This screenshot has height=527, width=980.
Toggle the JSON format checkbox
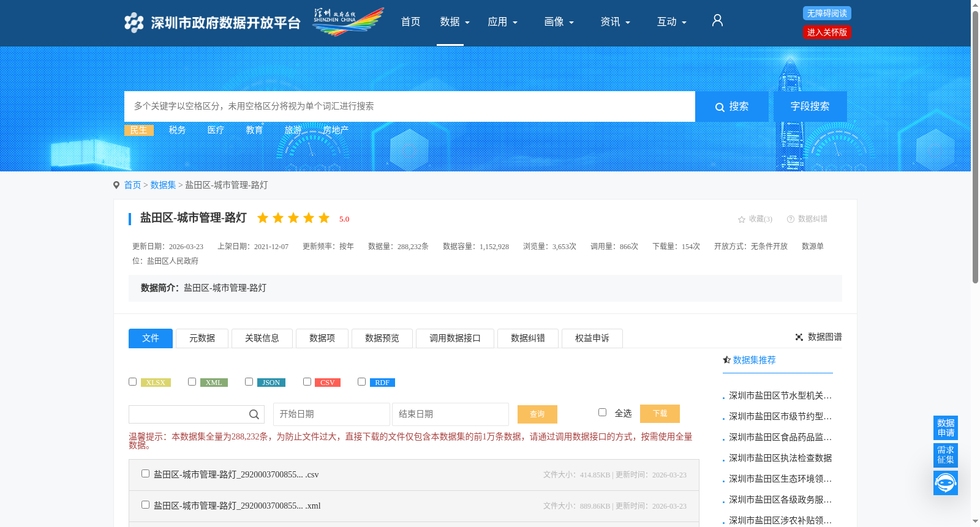(x=249, y=382)
